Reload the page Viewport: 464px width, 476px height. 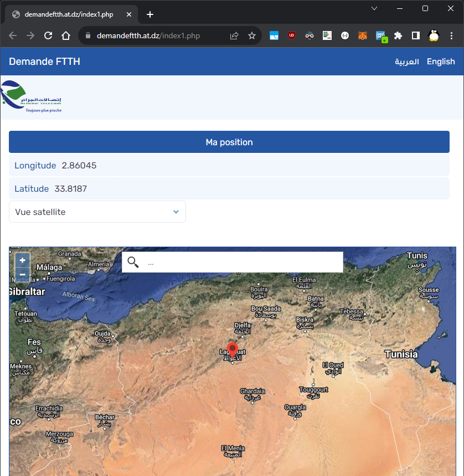48,35
